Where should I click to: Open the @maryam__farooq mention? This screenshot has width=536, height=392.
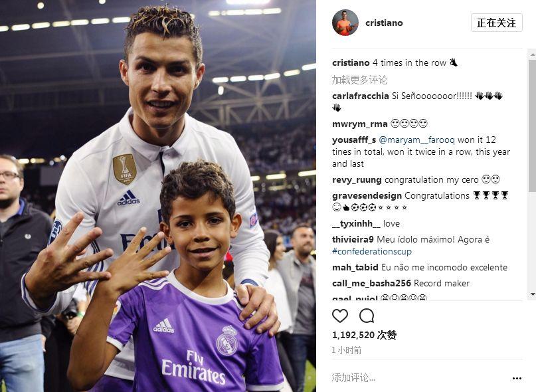416,140
